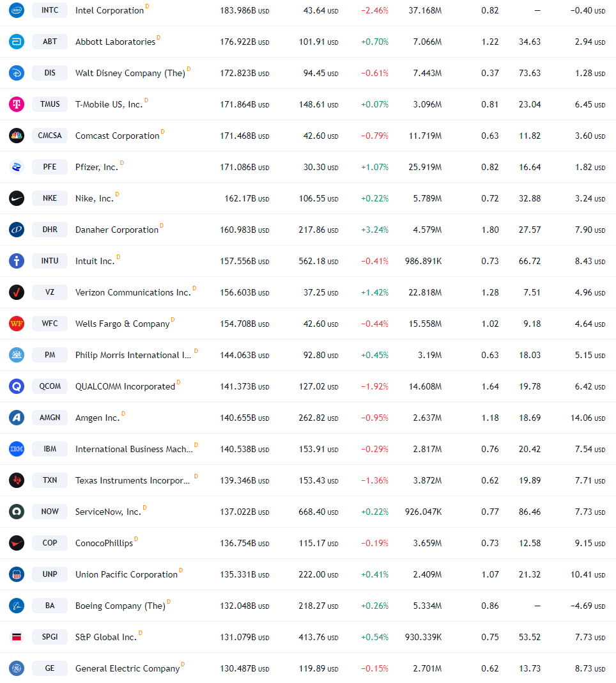Select the DIS ticker badge

point(50,73)
